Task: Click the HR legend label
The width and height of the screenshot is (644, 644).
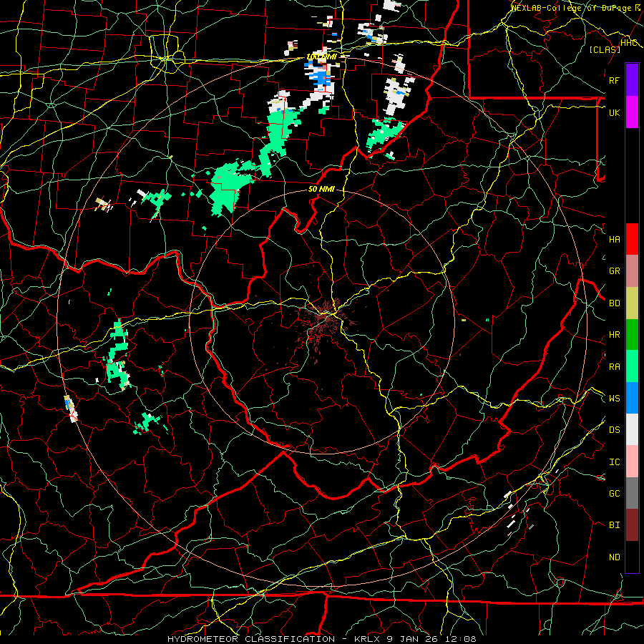Action: click(615, 335)
